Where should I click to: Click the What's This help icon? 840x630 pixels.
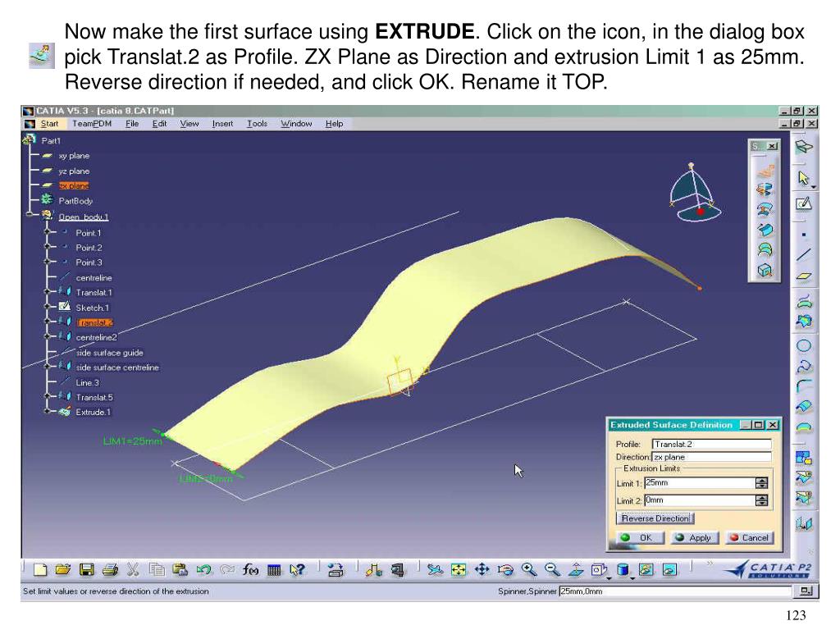pos(297,570)
